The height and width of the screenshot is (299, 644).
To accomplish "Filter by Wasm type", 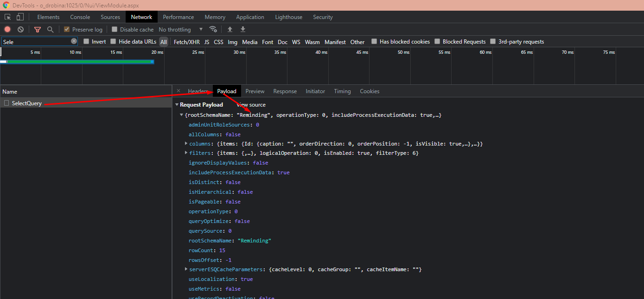I will click(x=312, y=42).
